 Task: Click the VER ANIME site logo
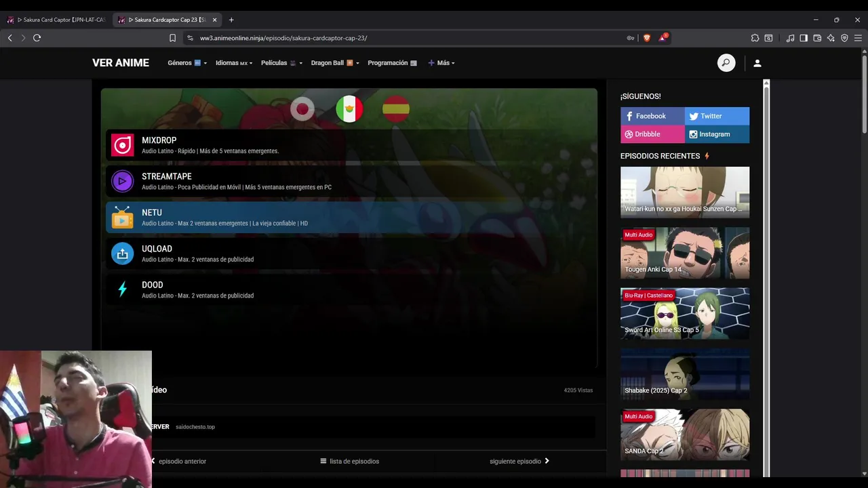point(121,63)
